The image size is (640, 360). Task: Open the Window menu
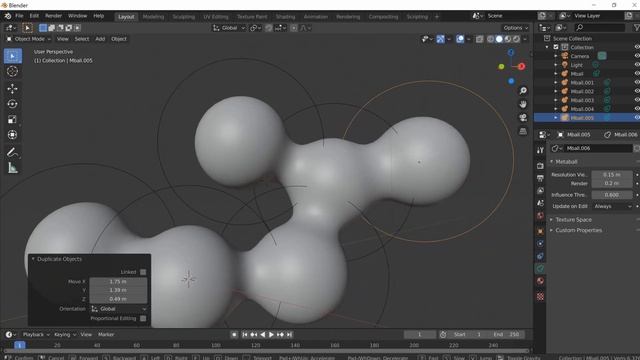point(78,16)
